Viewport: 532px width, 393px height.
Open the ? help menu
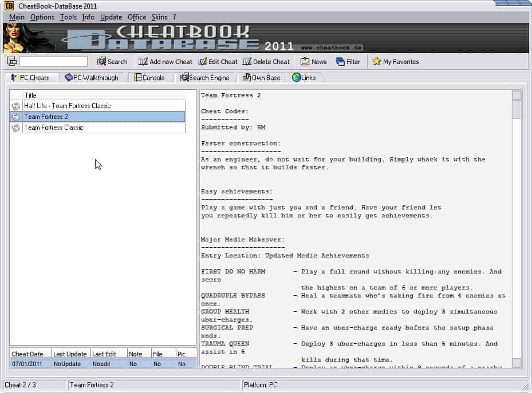click(x=175, y=17)
